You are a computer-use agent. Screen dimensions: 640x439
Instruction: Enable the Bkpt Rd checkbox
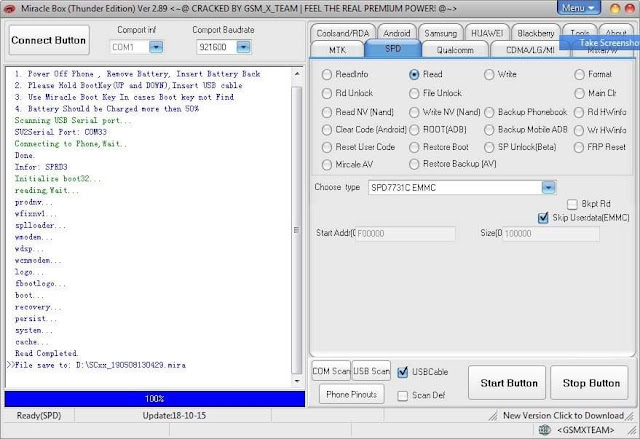(572, 204)
